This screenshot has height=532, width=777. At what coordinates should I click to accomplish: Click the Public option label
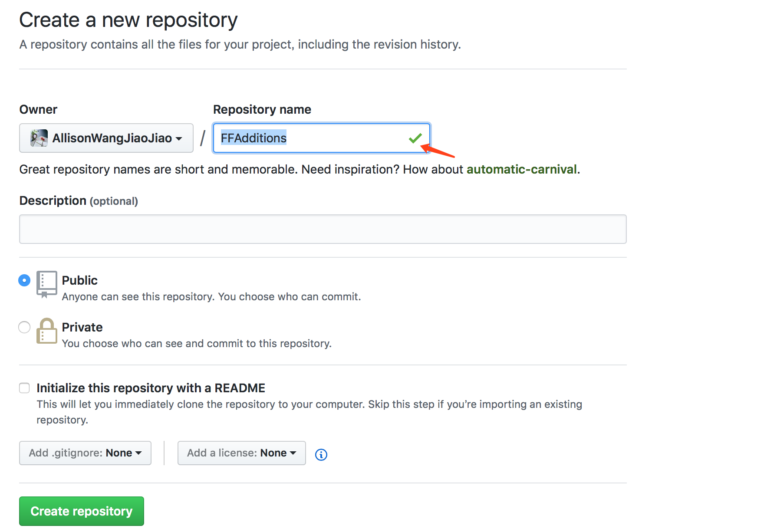tap(80, 280)
